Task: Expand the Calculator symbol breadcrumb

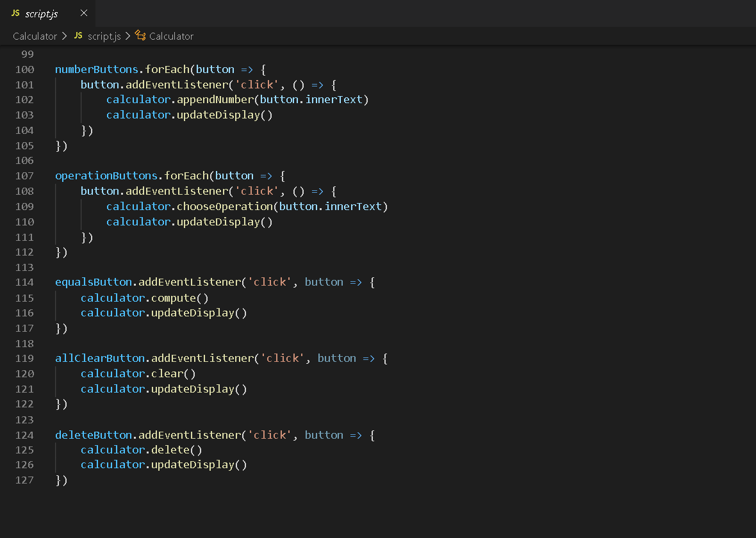Action: pyautogui.click(x=170, y=36)
